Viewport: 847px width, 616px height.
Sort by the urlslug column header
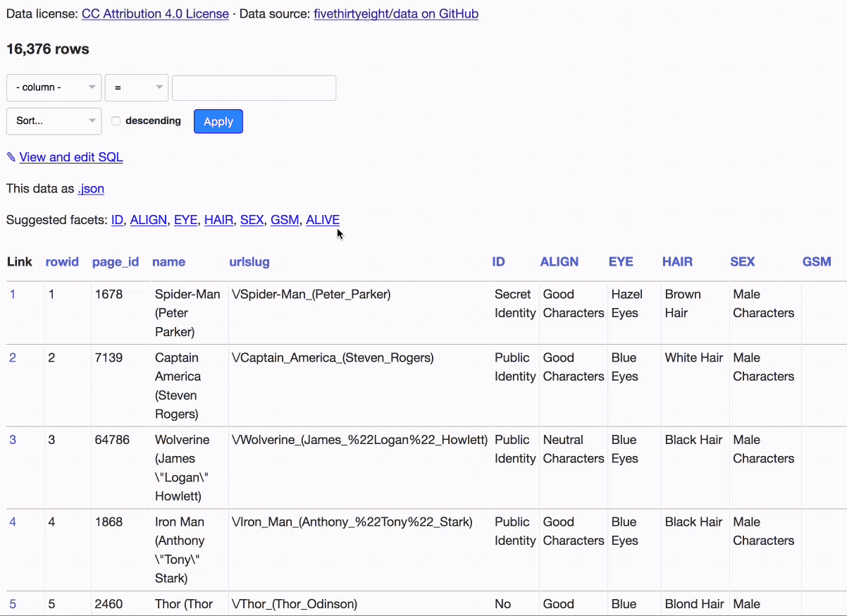[249, 261]
